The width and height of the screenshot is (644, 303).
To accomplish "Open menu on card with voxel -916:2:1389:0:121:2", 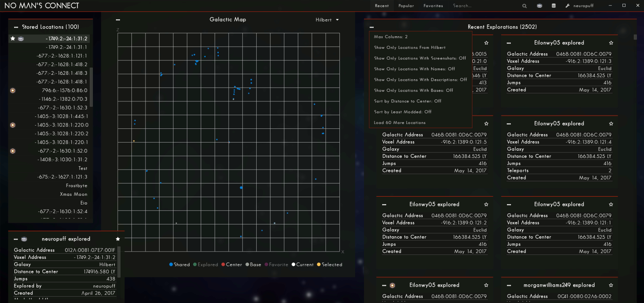I will click(x=384, y=205).
